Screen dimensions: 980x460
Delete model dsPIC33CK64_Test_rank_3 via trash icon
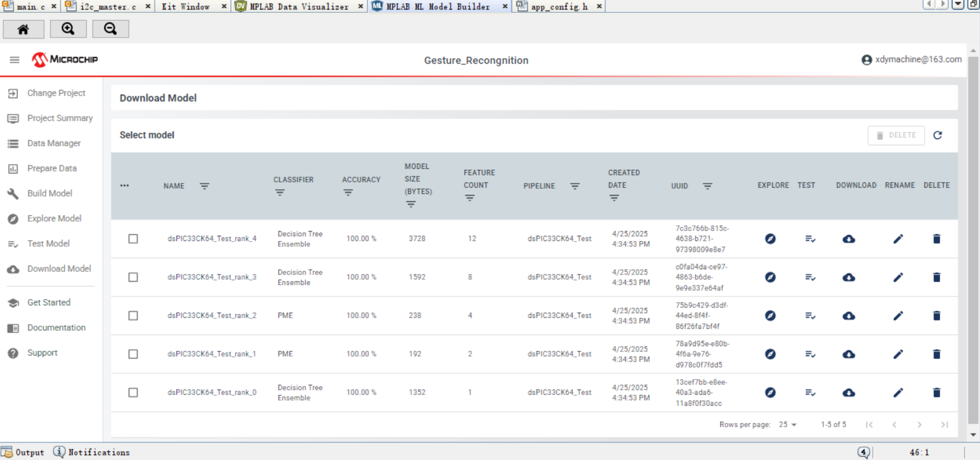937,277
